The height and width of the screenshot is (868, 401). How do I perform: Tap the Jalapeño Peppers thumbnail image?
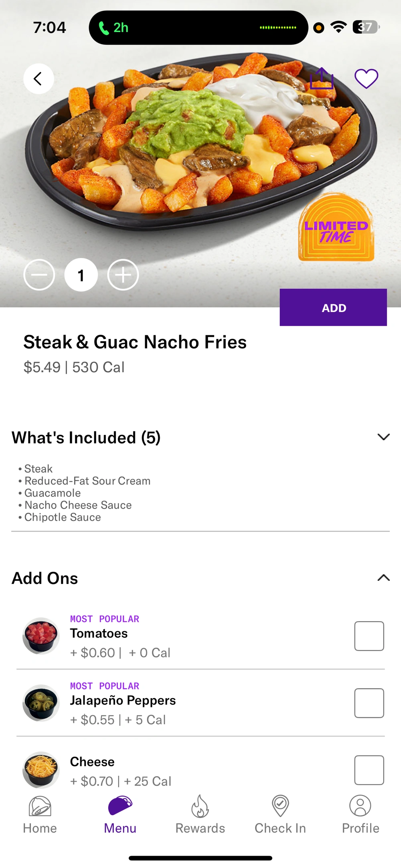click(41, 703)
